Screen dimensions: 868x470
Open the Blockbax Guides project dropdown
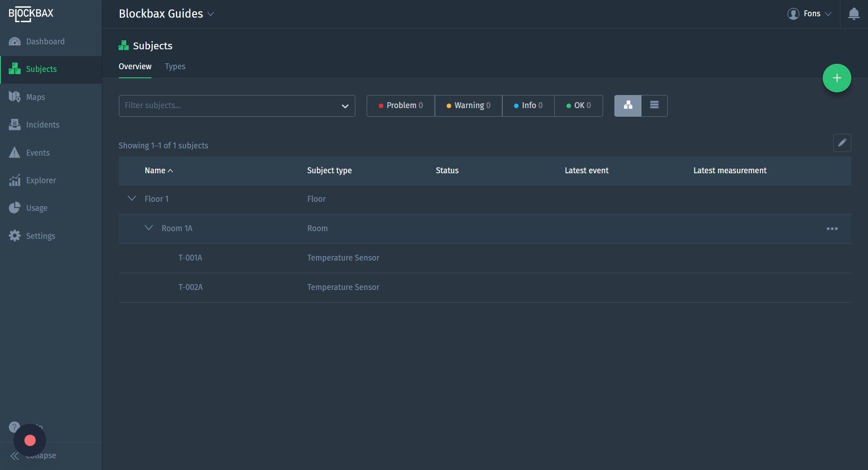166,14
